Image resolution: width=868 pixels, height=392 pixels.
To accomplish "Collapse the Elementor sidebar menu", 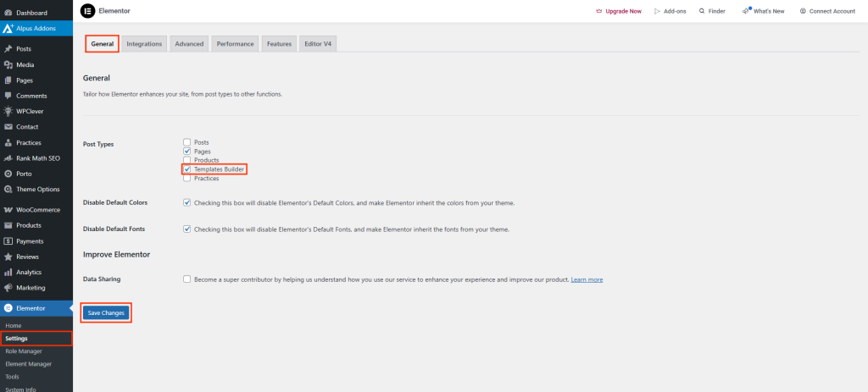I will [x=36, y=308].
